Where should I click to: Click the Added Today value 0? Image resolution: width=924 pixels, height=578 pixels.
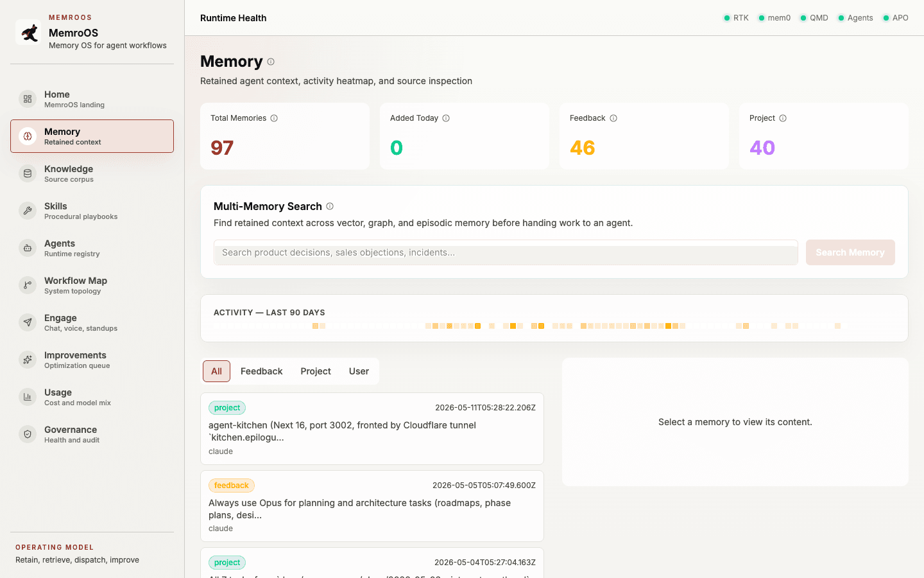point(397,148)
